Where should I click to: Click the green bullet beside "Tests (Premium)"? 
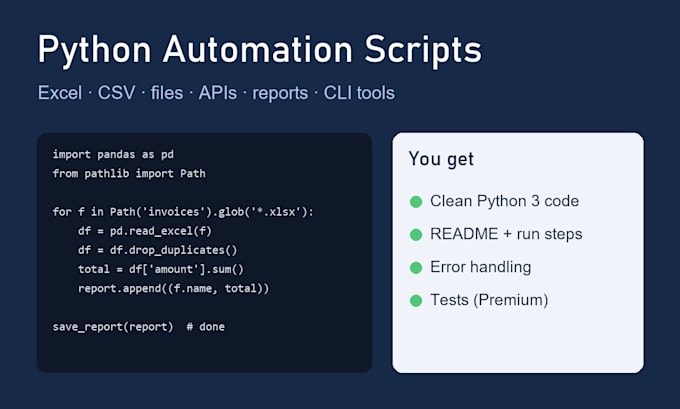416,301
